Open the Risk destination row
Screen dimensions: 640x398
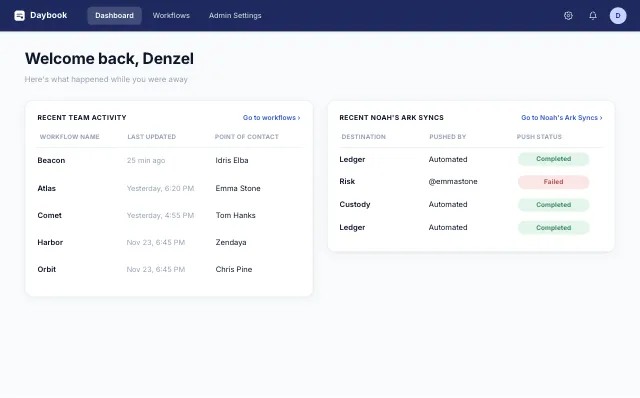point(471,182)
